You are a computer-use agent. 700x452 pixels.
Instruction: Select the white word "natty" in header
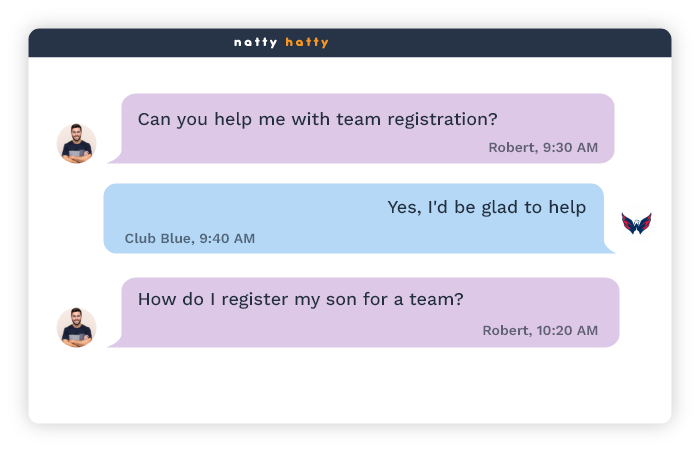point(255,43)
